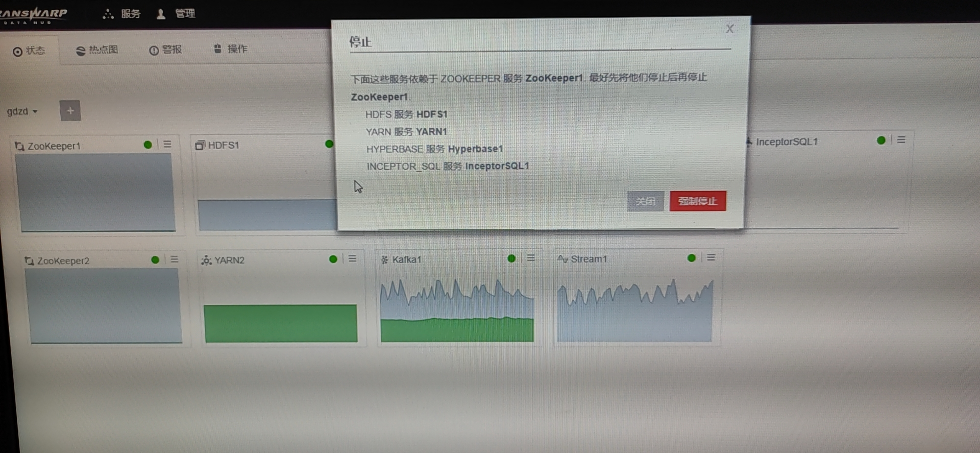Screen dimensions: 980x453
Task: Click the ZooKeeper2 green status dot
Action: [x=155, y=260]
